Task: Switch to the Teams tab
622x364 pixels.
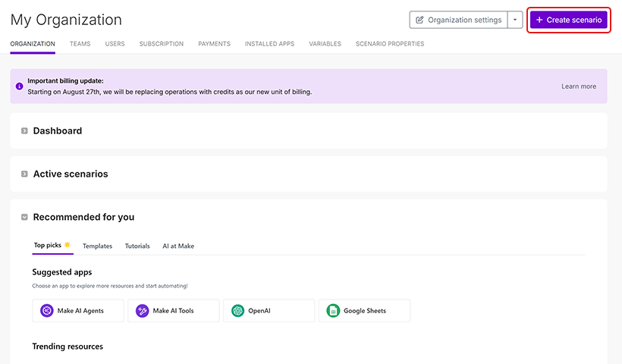Action: pyautogui.click(x=80, y=44)
